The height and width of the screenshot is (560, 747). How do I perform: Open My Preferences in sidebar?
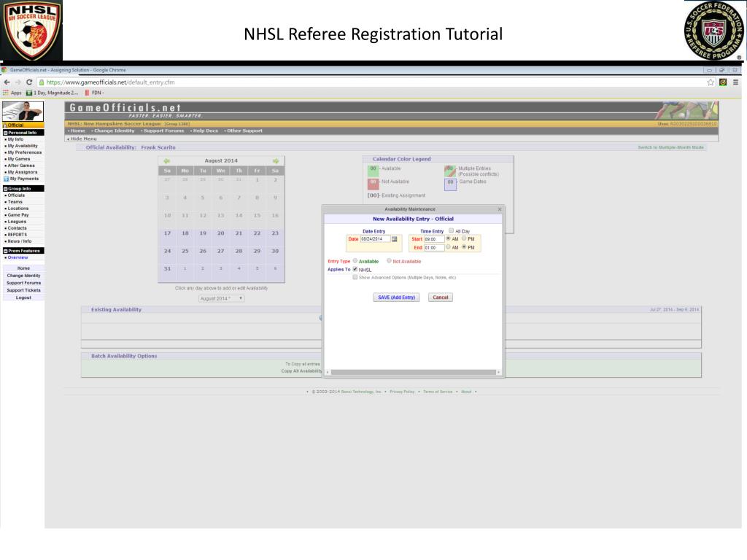(x=24, y=152)
